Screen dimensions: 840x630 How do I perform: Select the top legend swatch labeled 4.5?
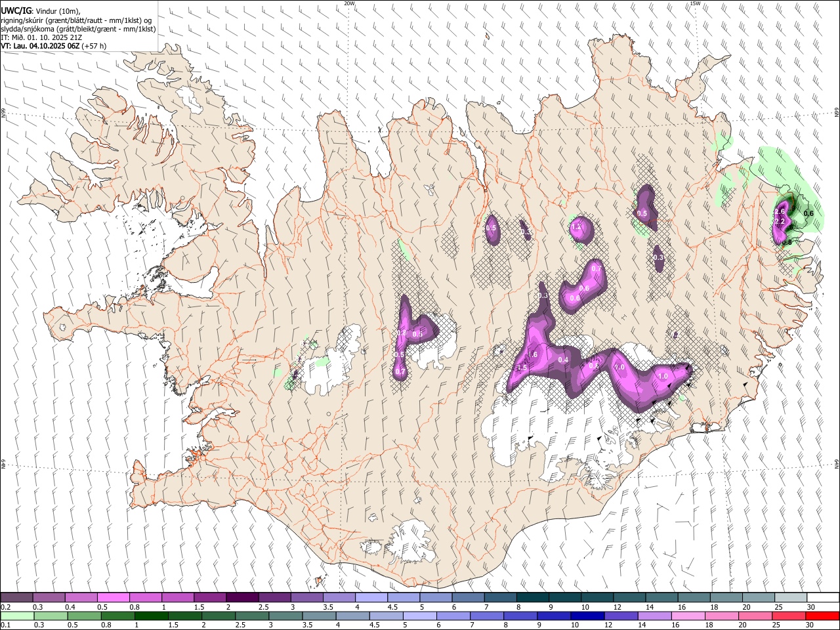click(x=403, y=597)
